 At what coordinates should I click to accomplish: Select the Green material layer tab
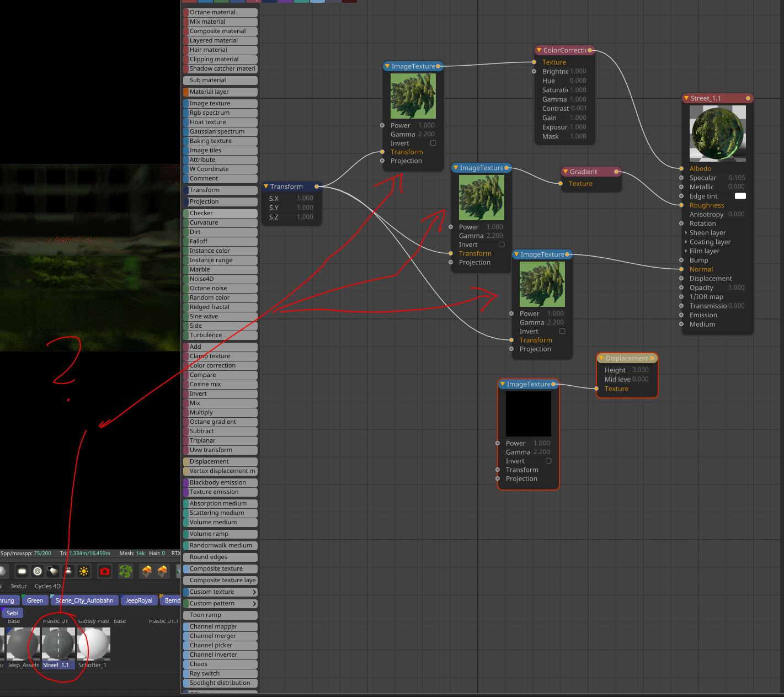tap(35, 600)
